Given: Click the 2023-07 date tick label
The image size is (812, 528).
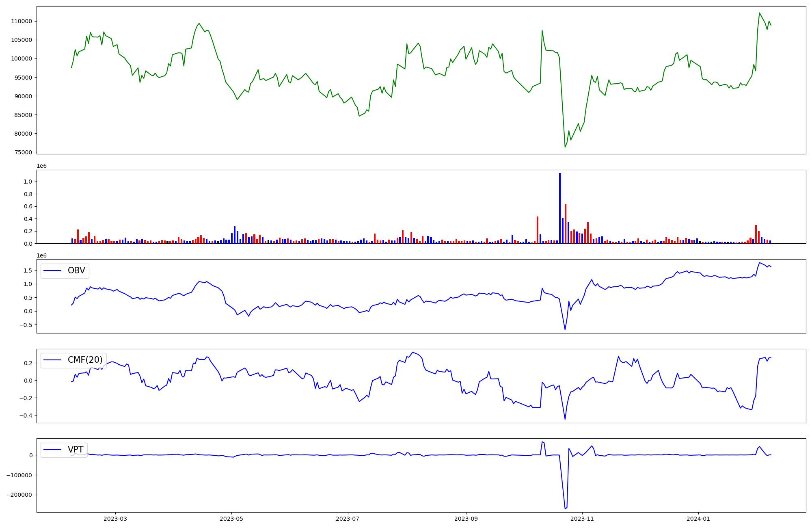Looking at the screenshot, I should pyautogui.click(x=348, y=519).
